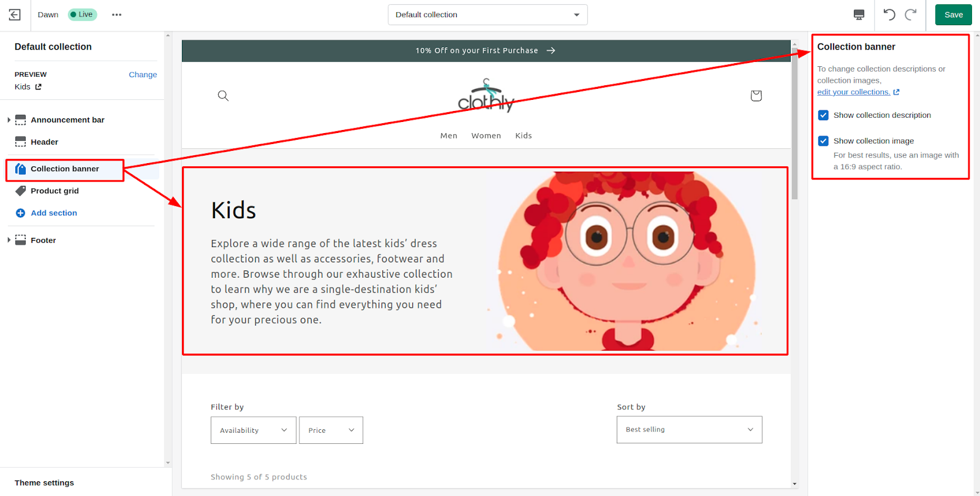The height and width of the screenshot is (496, 980).
Task: Open the shopping cart bag icon
Action: pyautogui.click(x=756, y=95)
